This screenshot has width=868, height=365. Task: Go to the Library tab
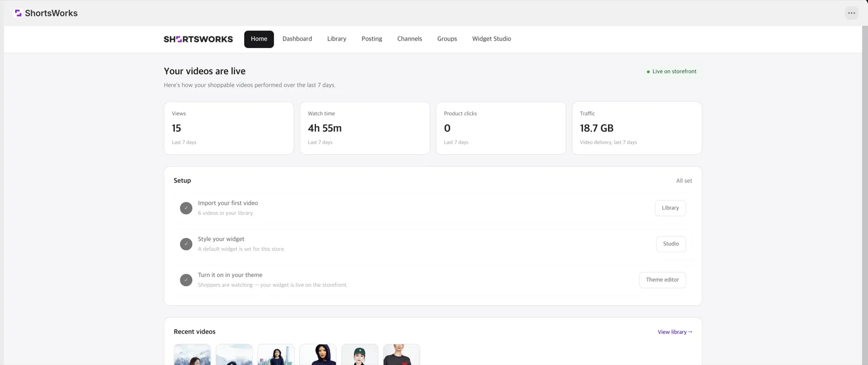(337, 39)
